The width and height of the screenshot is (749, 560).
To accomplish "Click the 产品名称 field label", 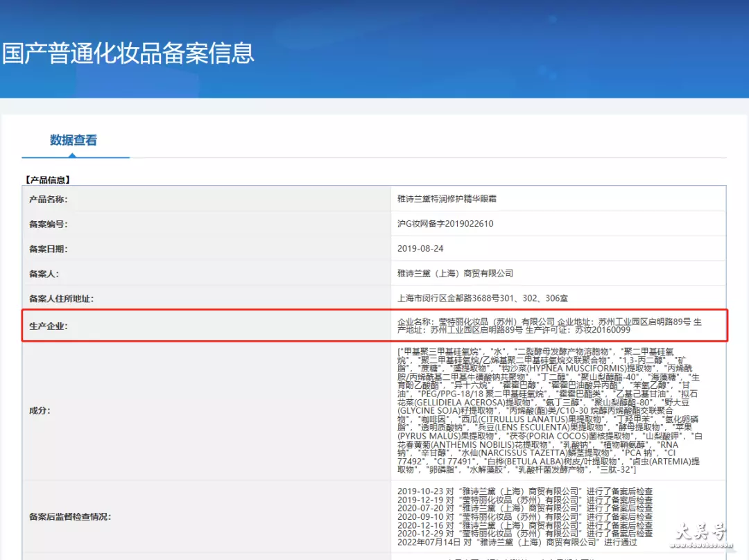I will [x=49, y=199].
